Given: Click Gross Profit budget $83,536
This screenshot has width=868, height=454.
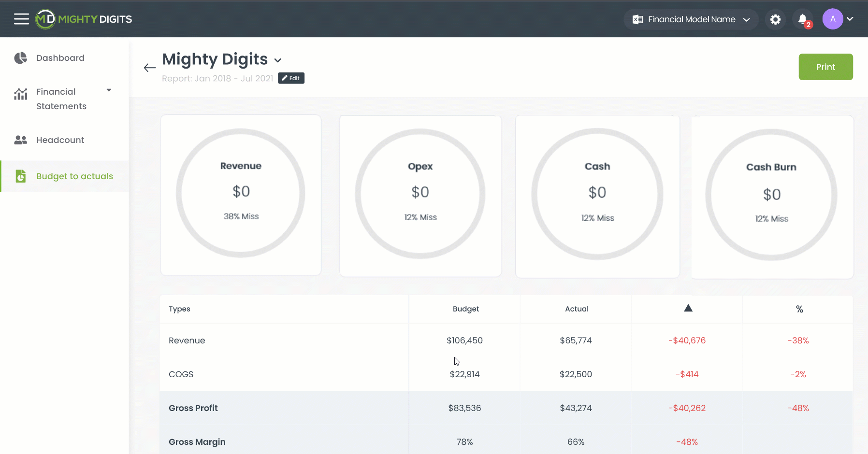Looking at the screenshot, I should click(x=464, y=408).
